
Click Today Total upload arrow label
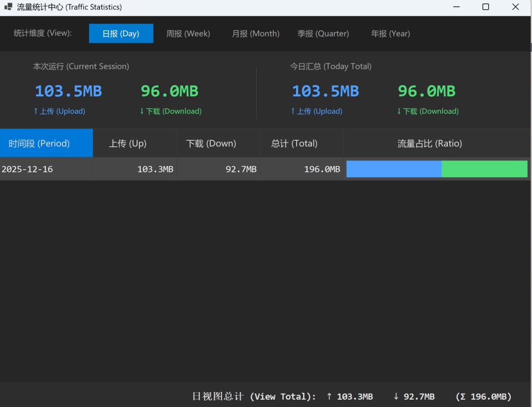tap(316, 111)
